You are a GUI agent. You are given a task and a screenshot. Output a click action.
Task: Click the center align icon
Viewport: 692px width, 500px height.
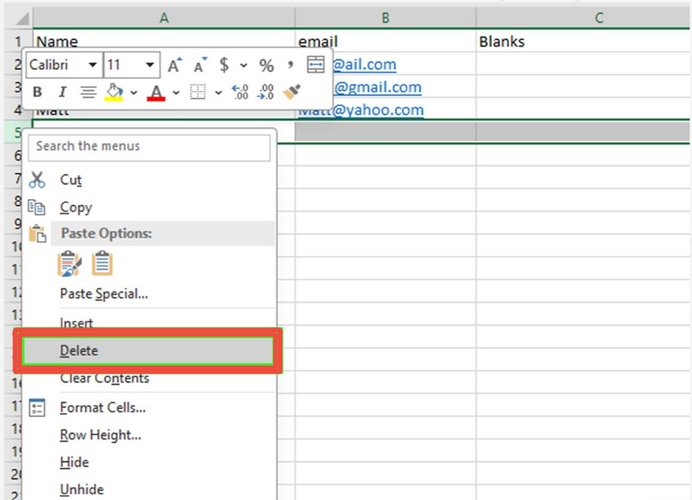[x=88, y=92]
